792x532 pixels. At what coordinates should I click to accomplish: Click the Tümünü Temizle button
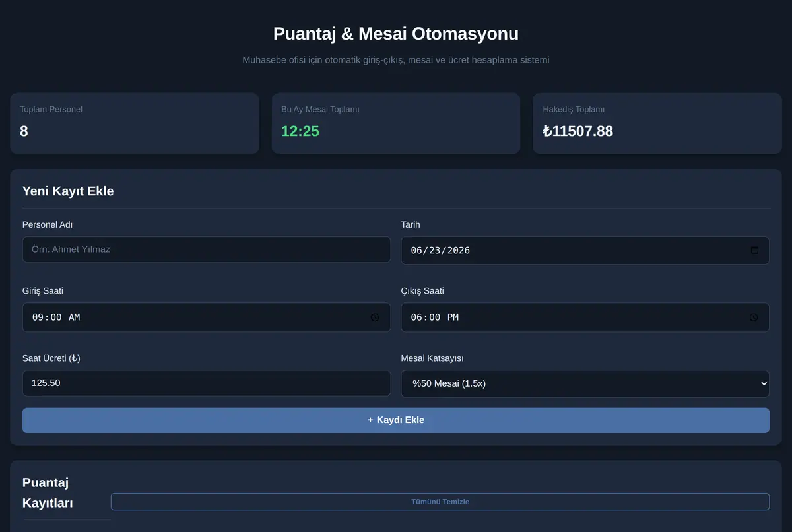440,502
